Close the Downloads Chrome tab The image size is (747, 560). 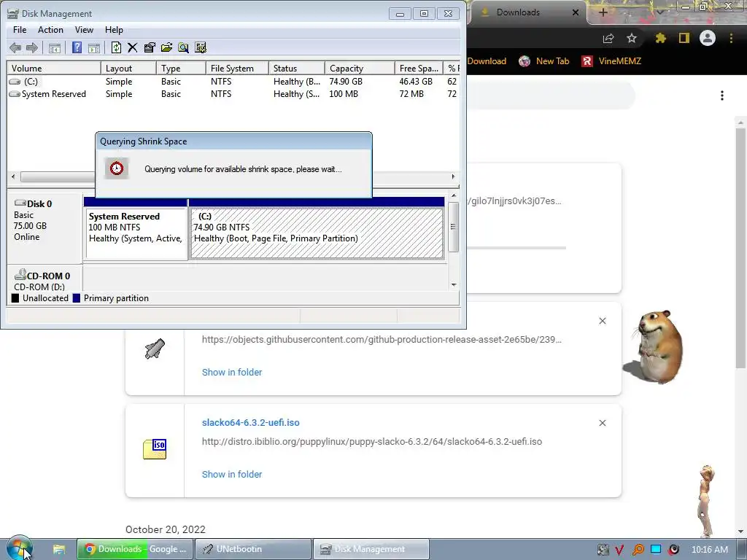pyautogui.click(x=576, y=12)
